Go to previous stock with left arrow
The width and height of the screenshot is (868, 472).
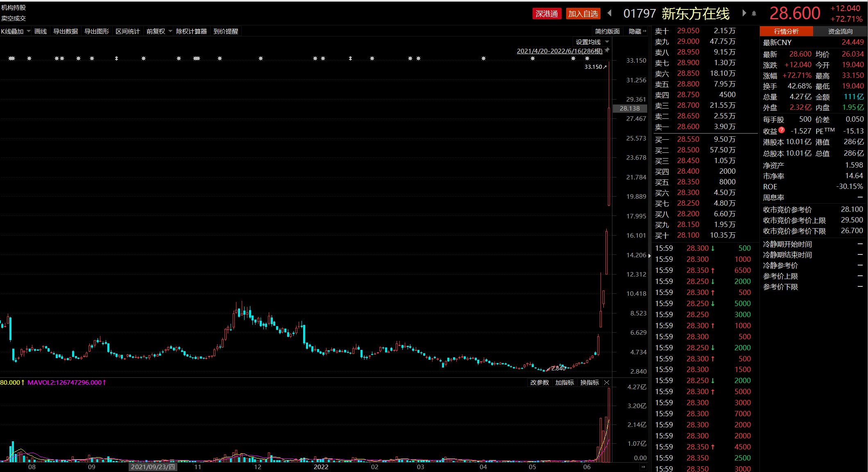[610, 13]
